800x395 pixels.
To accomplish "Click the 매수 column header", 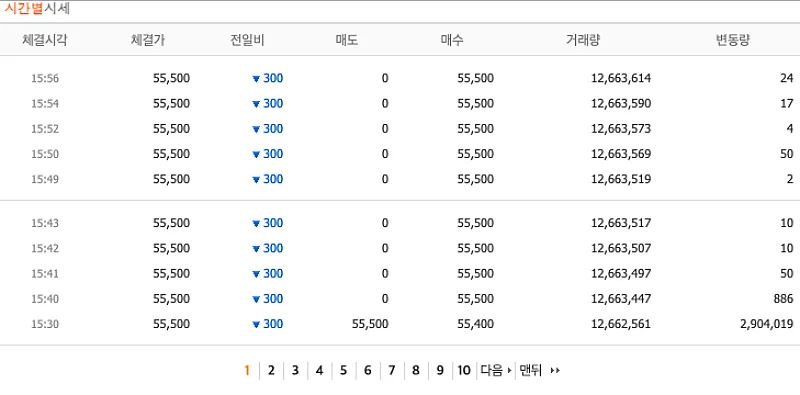I will (452, 40).
